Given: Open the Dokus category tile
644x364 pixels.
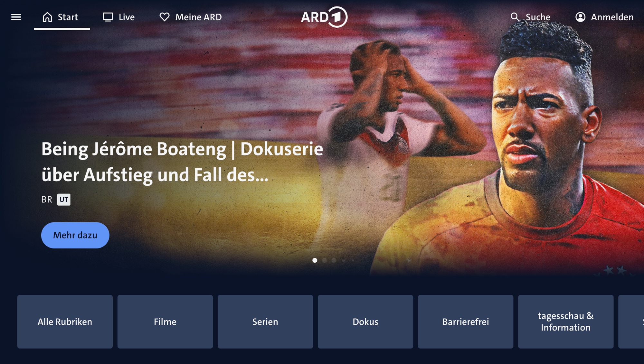Looking at the screenshot, I should tap(365, 322).
